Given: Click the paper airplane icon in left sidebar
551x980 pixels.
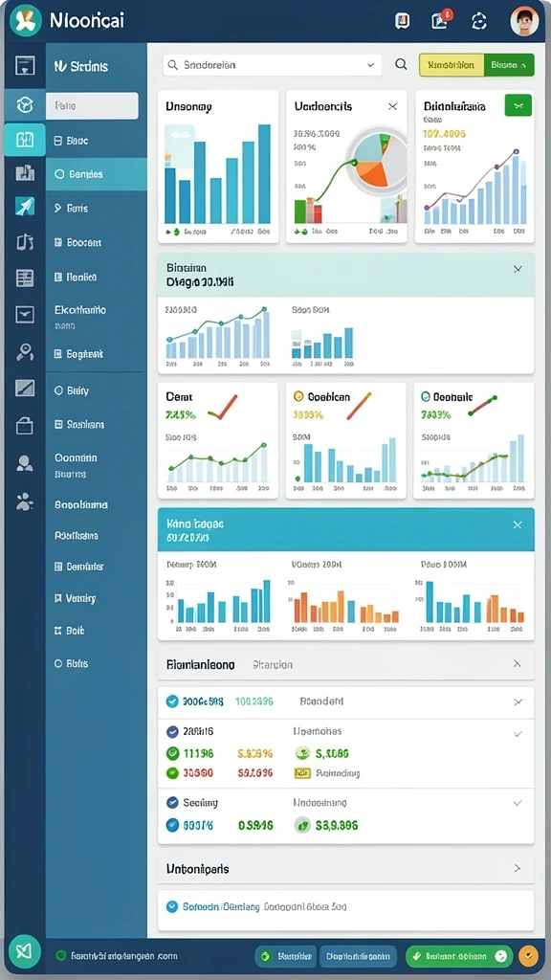Looking at the screenshot, I should pos(24,207).
